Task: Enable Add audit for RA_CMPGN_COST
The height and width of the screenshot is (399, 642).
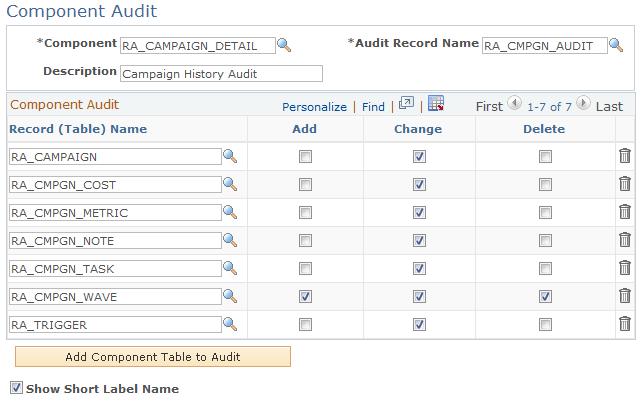Action: (305, 185)
